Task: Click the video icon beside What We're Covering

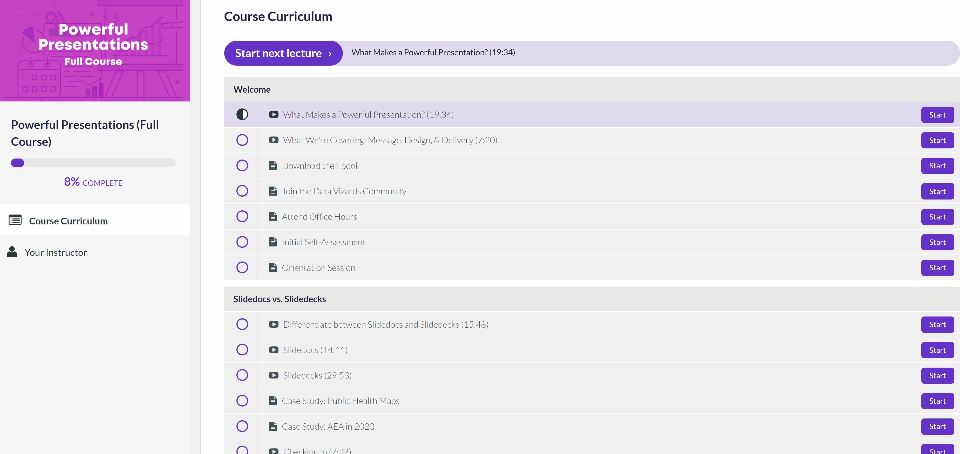Action: (x=274, y=140)
